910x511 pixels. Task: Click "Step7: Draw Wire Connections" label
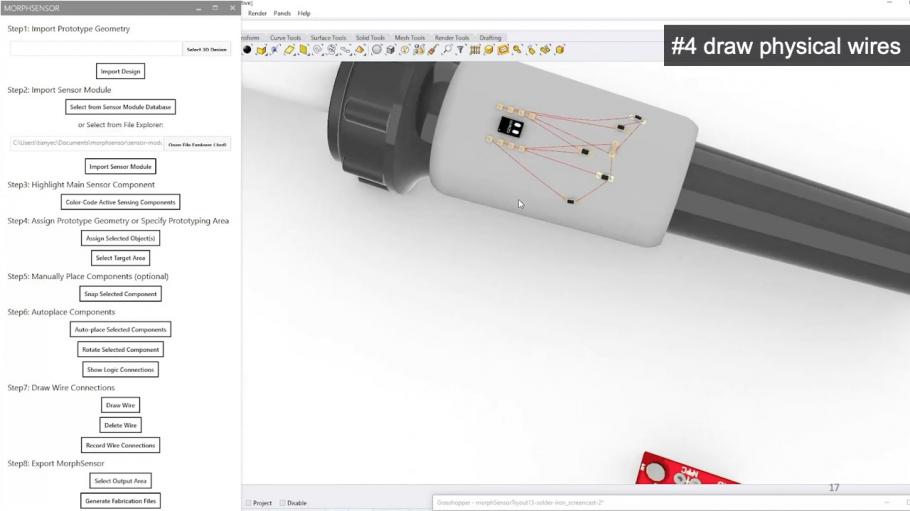(x=61, y=387)
